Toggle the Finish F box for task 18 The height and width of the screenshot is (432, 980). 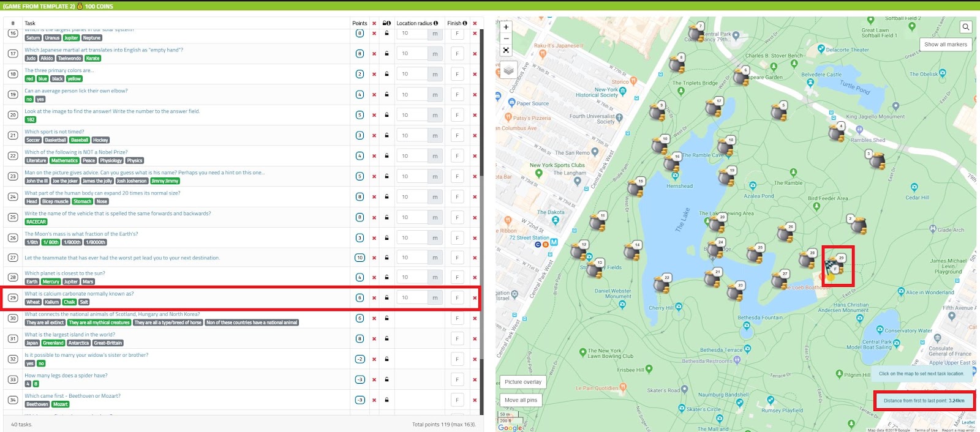[457, 74]
